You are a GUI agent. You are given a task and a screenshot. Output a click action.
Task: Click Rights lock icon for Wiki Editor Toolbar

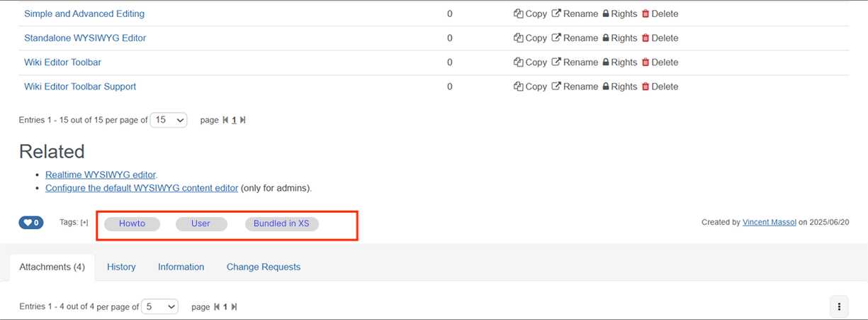tap(606, 62)
